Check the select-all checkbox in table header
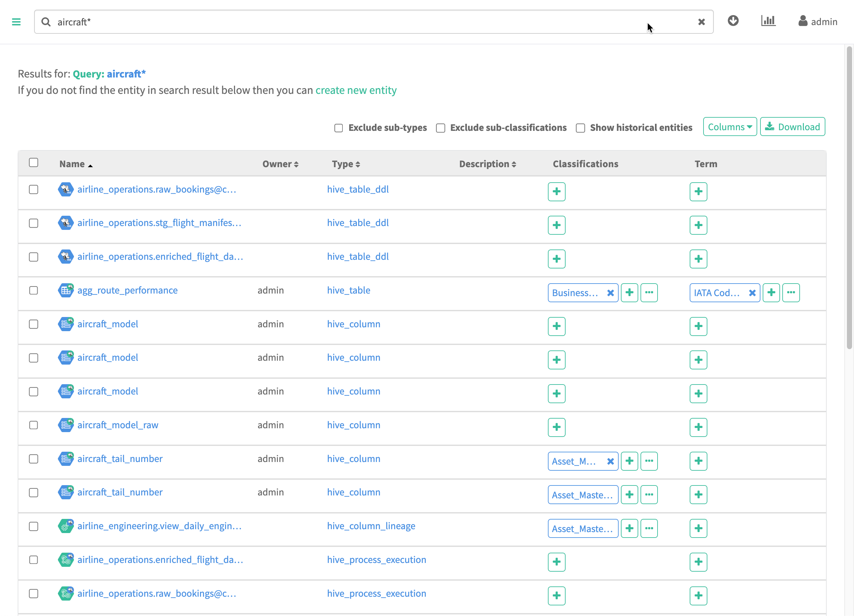This screenshot has height=616, width=854. coord(33,162)
